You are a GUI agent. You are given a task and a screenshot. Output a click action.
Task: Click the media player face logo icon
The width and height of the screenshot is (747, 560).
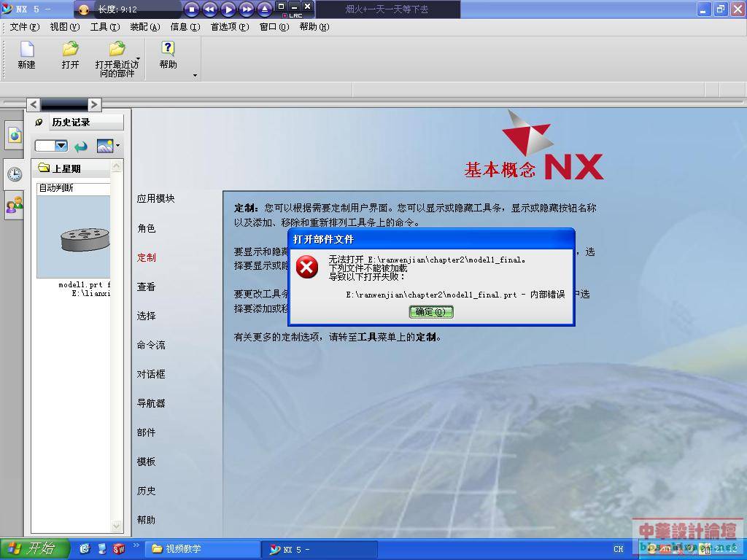(83, 9)
